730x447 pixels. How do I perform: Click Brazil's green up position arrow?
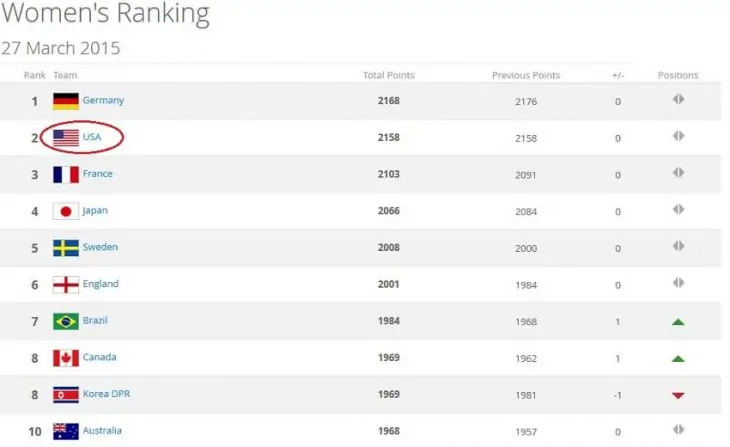pos(678,322)
